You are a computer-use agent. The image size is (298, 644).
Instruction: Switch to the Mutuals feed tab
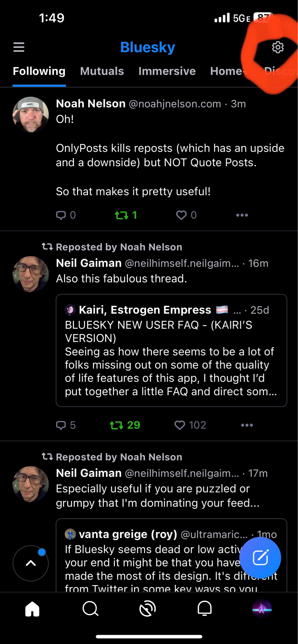(x=102, y=71)
